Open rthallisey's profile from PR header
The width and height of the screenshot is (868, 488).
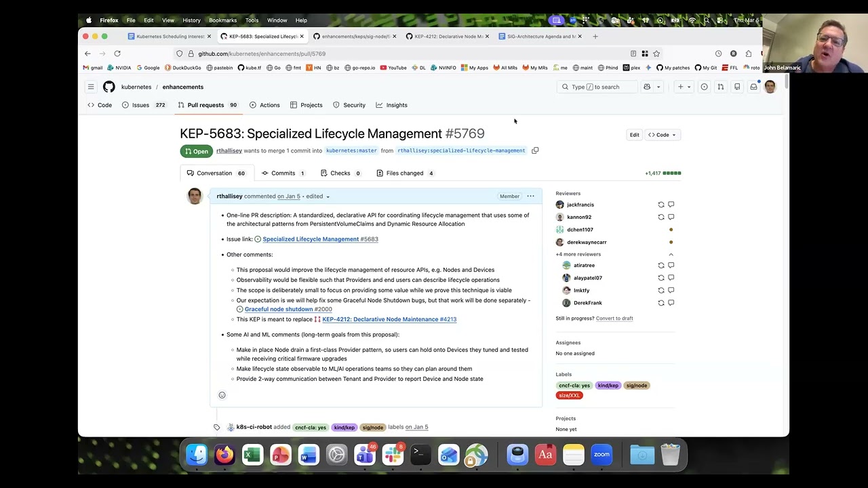(x=229, y=150)
